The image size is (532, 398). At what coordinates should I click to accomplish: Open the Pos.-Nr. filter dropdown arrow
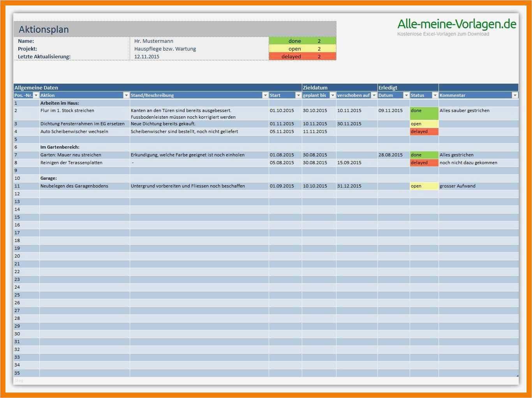coord(36,95)
